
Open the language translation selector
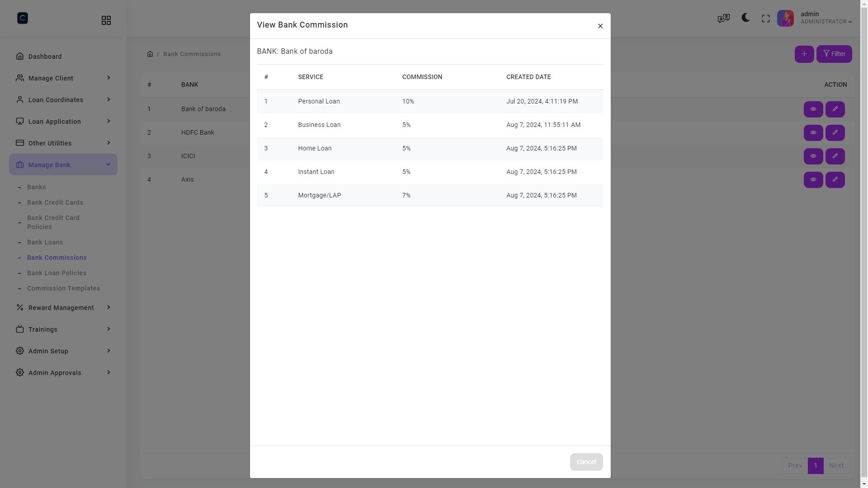pyautogui.click(x=723, y=18)
